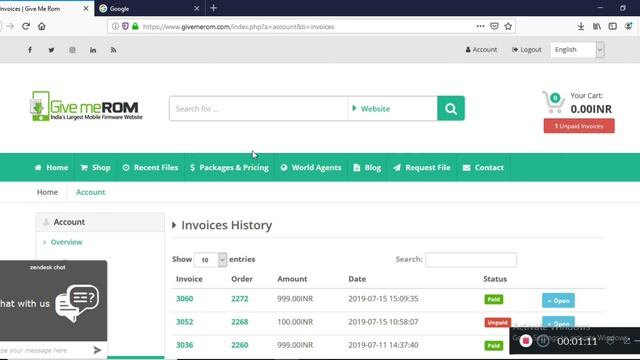Toggle the browser sidebar icon

613,27
